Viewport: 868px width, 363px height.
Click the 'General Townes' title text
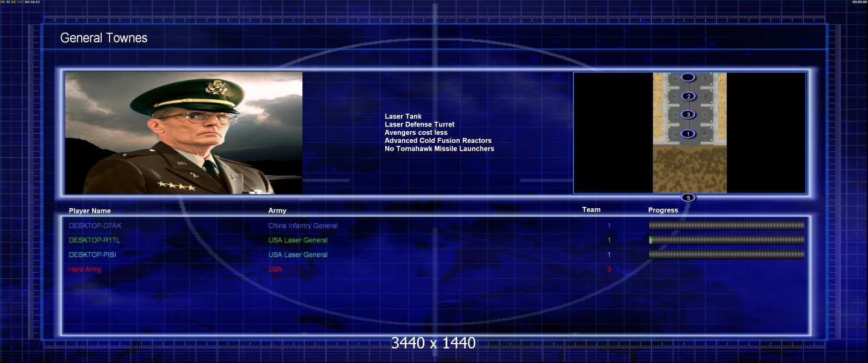pyautogui.click(x=104, y=38)
